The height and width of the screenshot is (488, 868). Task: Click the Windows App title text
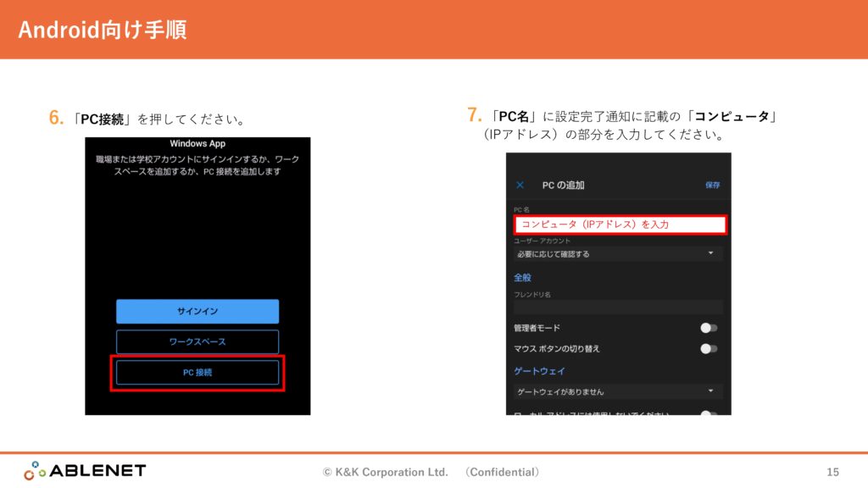[x=198, y=144]
